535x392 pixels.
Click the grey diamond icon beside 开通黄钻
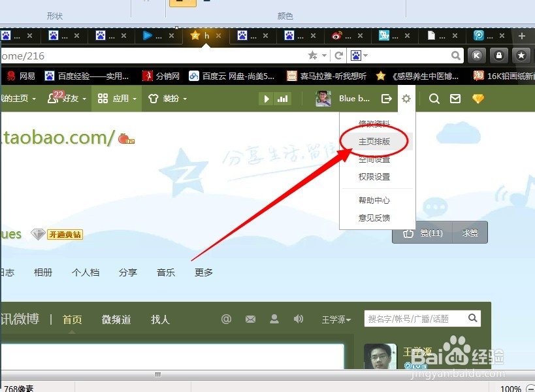click(x=38, y=234)
